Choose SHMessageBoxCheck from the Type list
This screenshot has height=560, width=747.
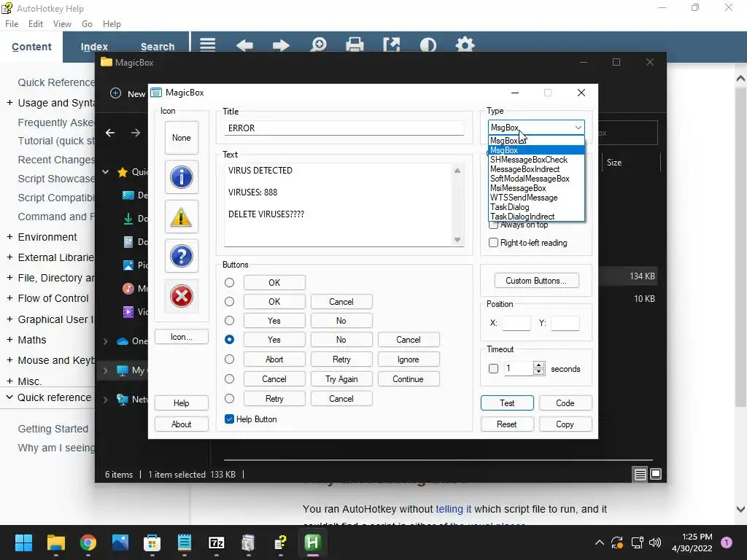[536, 160]
